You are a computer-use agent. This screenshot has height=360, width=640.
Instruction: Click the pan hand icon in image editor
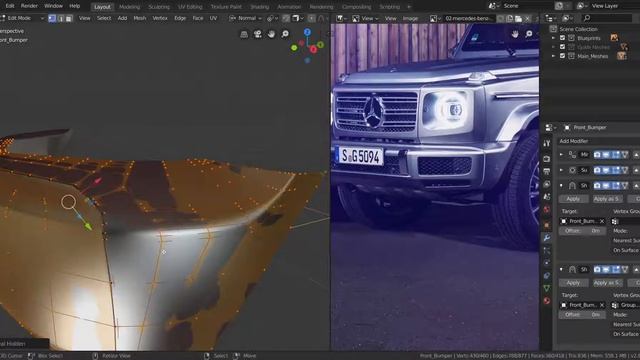pyautogui.click(x=515, y=34)
